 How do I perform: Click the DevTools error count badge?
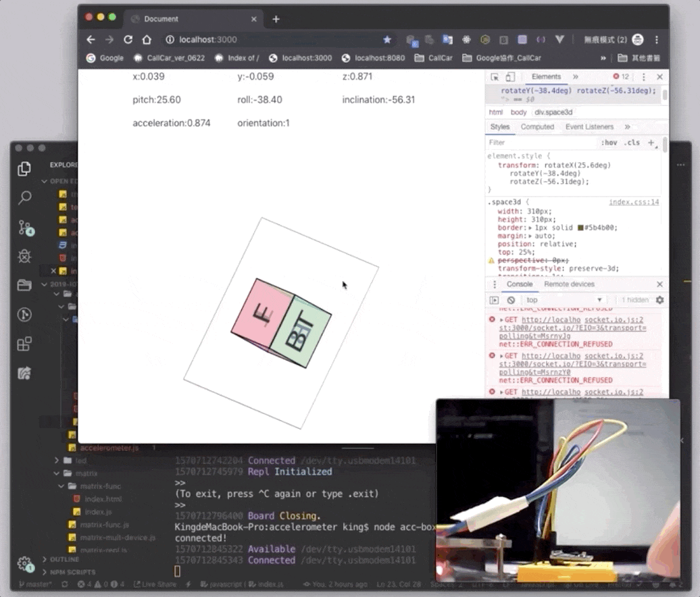[621, 77]
